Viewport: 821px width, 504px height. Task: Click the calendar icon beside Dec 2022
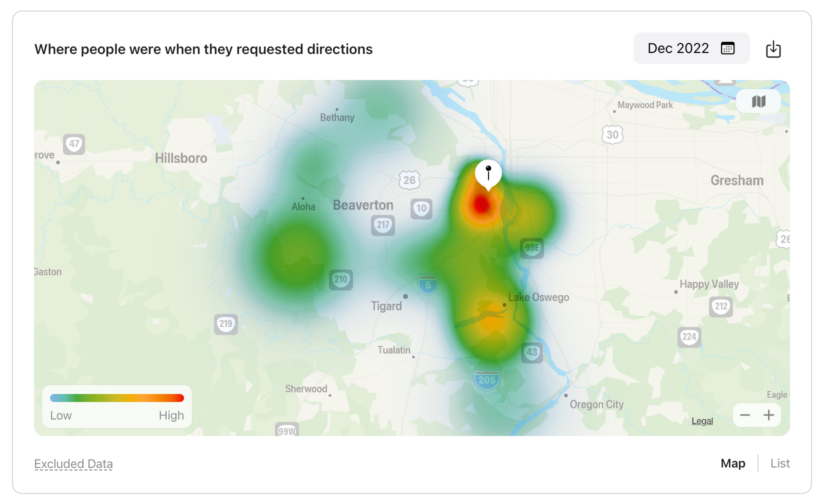click(727, 48)
